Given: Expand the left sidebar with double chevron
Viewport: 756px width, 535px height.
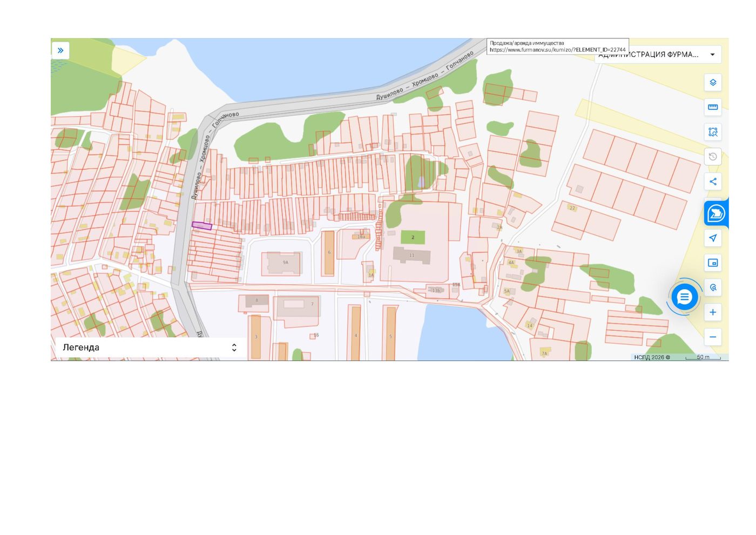Looking at the screenshot, I should click(60, 50).
